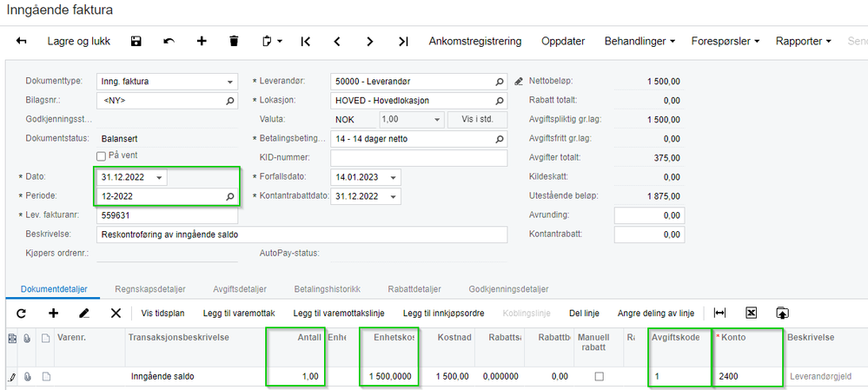Viewport: 868px width, 390px height.
Task: Go to the first record
Action: (x=306, y=41)
